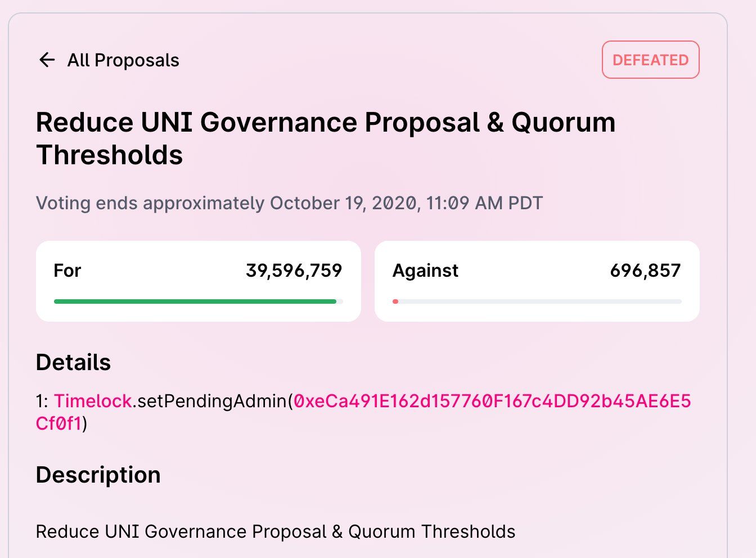This screenshot has height=558, width=756.
Task: Open the 0xeCa491E1 address link
Action: click(x=492, y=401)
